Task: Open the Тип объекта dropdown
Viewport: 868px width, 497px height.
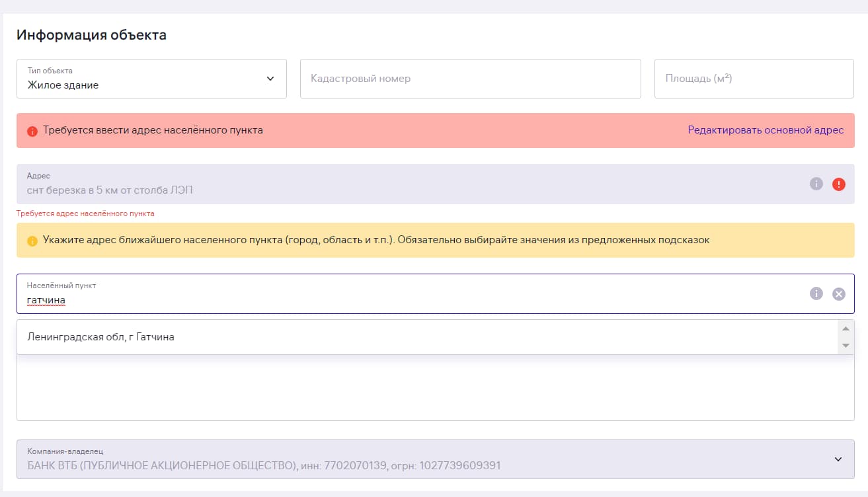Action: coord(151,79)
